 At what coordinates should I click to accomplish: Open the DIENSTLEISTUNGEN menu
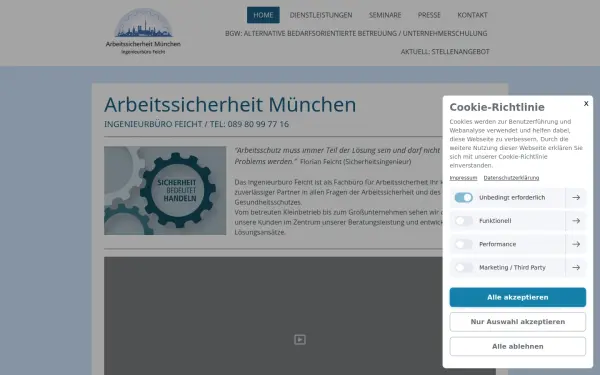(x=321, y=15)
